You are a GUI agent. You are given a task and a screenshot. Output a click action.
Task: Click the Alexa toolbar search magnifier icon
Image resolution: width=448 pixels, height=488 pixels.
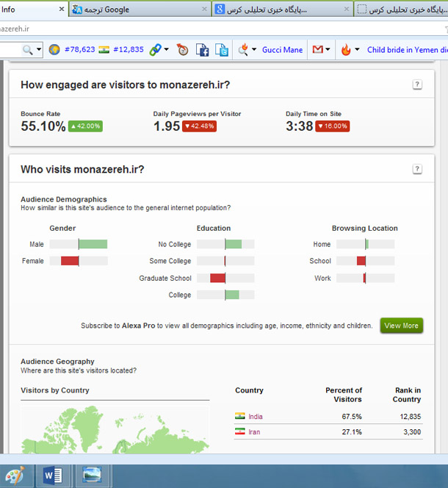coord(27,50)
